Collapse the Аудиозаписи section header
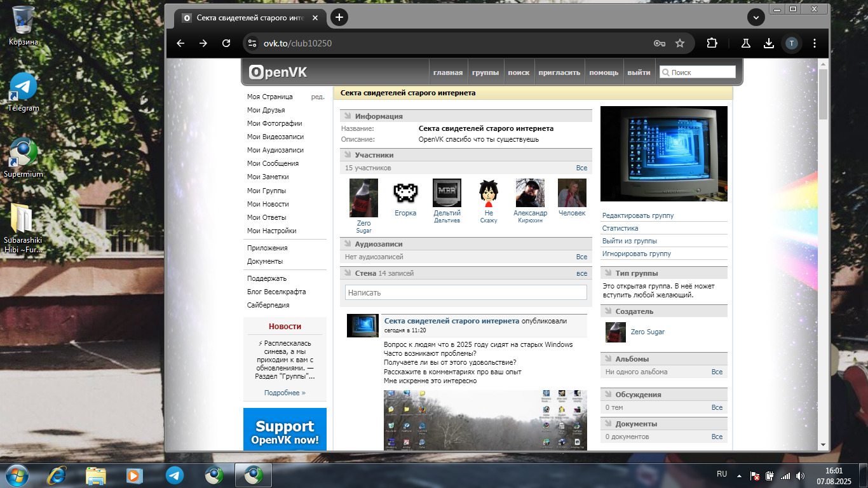Viewport: 868px width, 488px height. [x=378, y=244]
